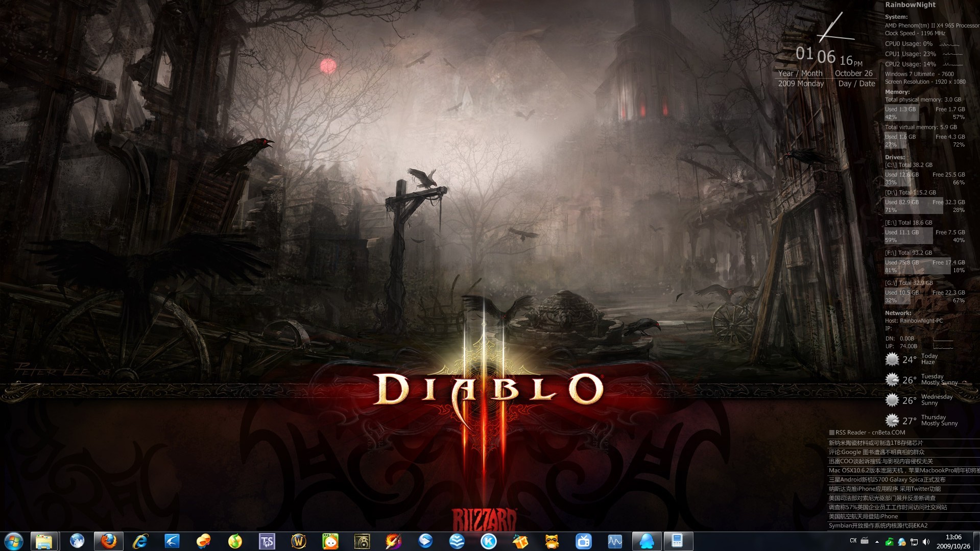Launch Internet Explorer from the taskbar
980x551 pixels.
pos(139,541)
